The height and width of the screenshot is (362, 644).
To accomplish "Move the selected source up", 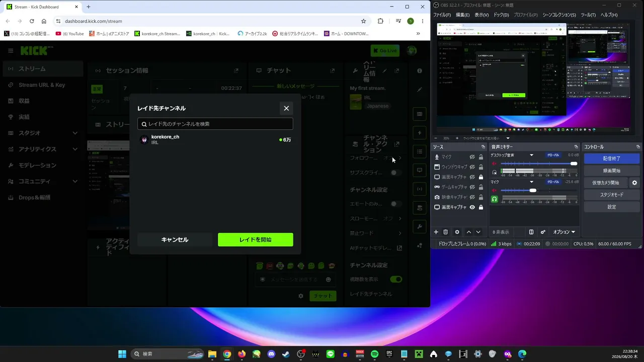I will tap(469, 232).
